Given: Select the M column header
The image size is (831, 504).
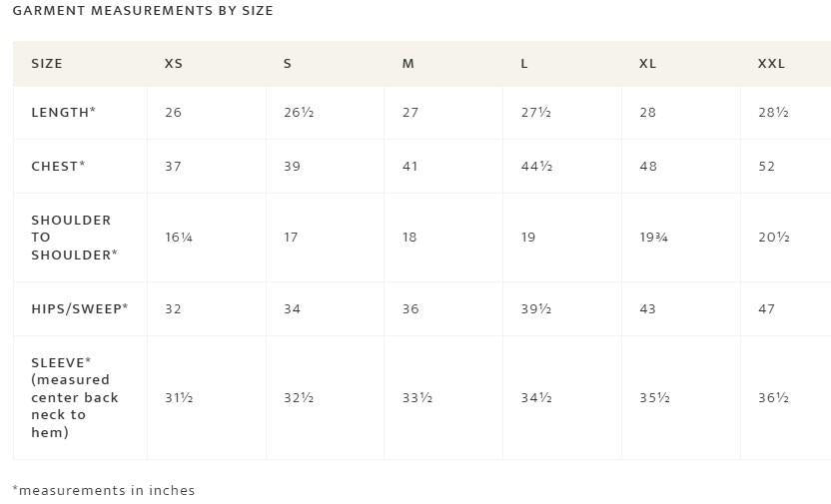Looking at the screenshot, I should (x=409, y=64).
